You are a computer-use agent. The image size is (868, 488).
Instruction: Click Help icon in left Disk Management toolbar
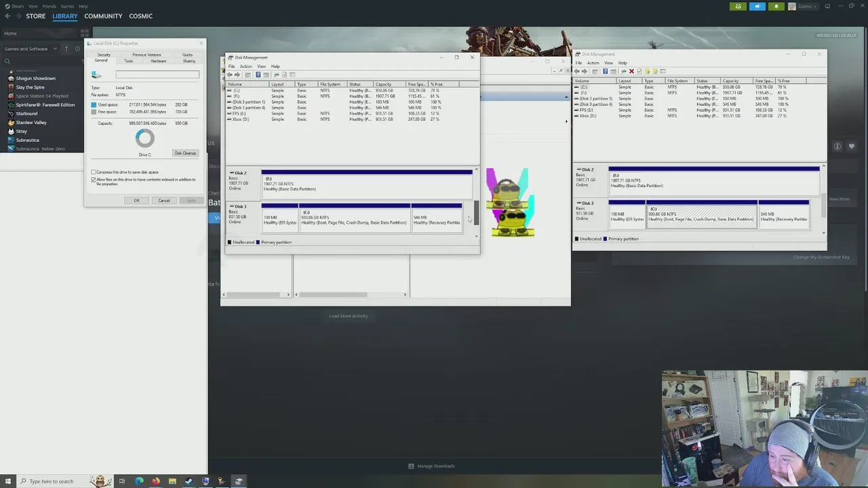click(x=258, y=75)
